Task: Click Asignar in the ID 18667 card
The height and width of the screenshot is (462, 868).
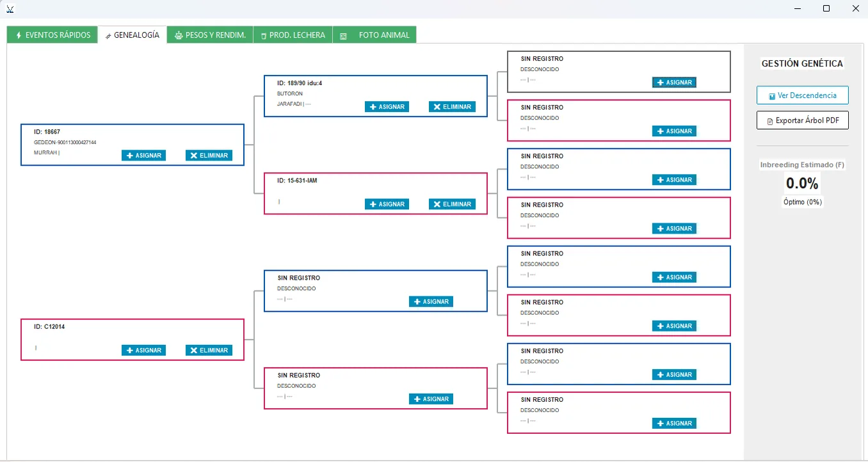Action: click(x=143, y=155)
